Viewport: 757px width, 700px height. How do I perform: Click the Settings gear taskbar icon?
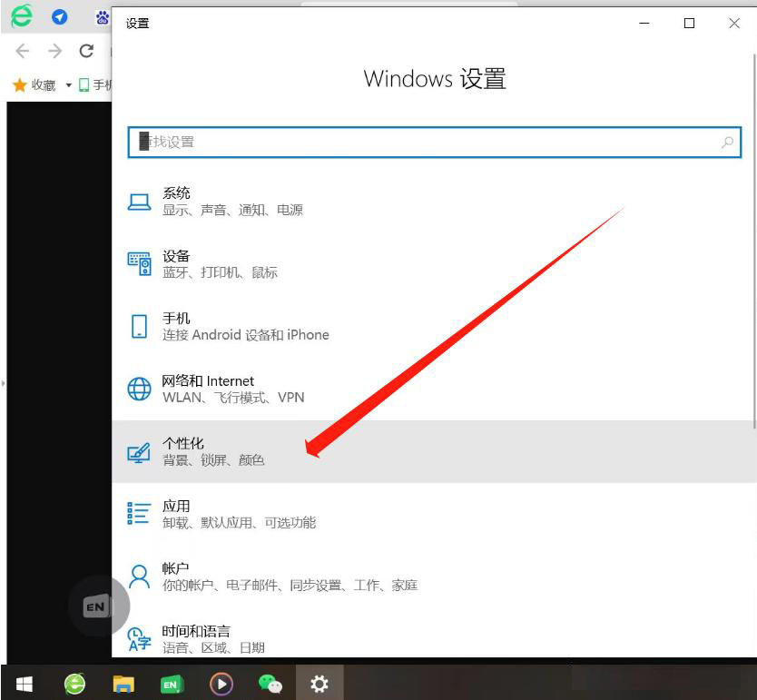pyautogui.click(x=320, y=684)
